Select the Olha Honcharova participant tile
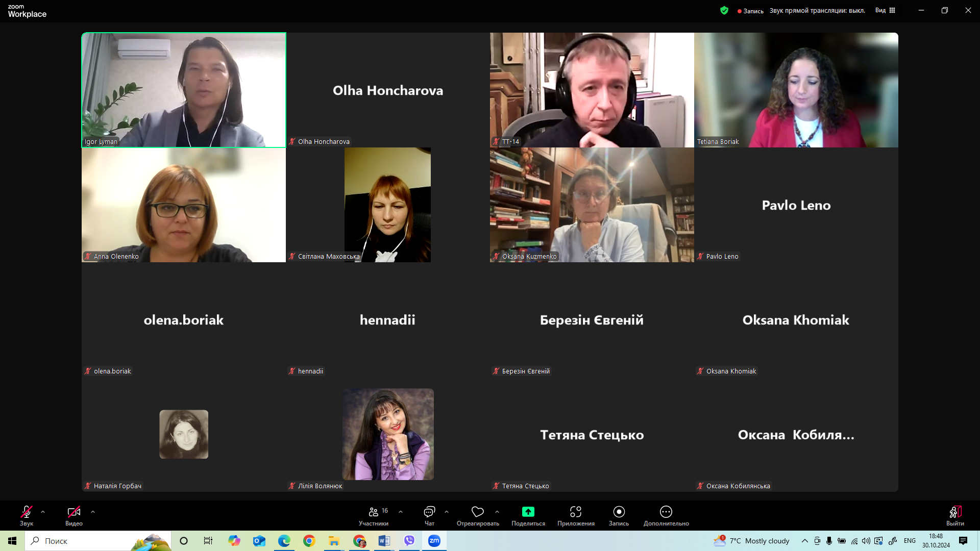Image resolution: width=980 pixels, height=551 pixels. 388,90
